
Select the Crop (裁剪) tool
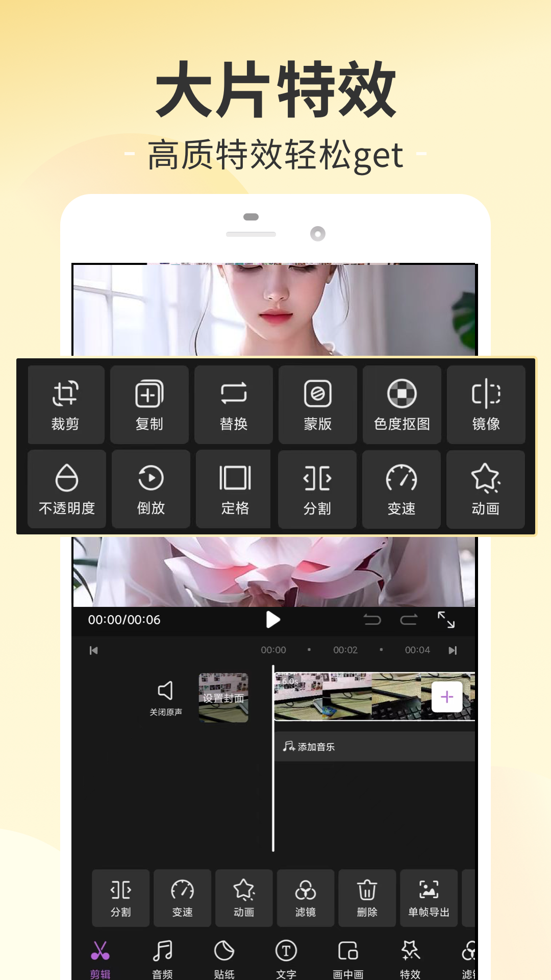[x=66, y=404]
